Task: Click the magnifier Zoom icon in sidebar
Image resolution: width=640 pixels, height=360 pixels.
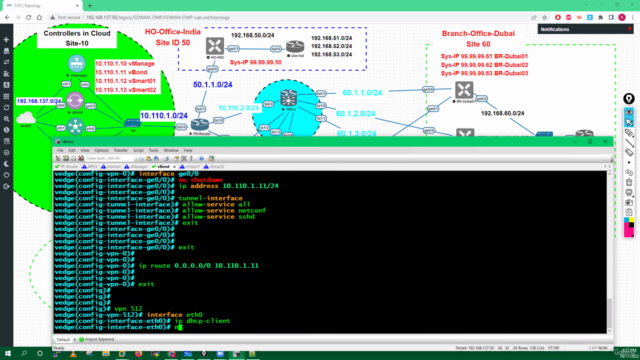Action: [6, 119]
